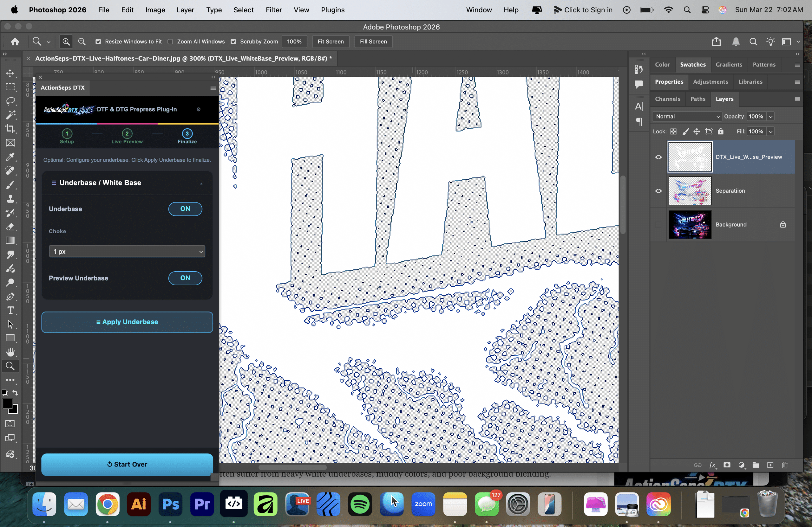Open the Filter menu

274,10
